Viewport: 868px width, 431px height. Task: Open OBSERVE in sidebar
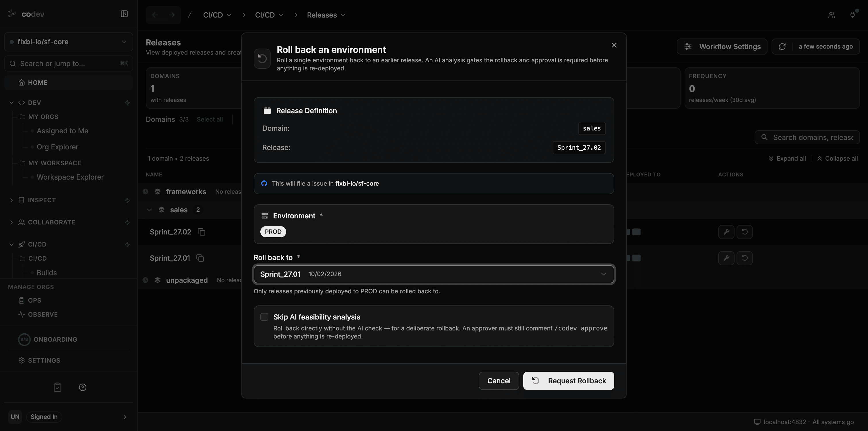[x=43, y=315]
